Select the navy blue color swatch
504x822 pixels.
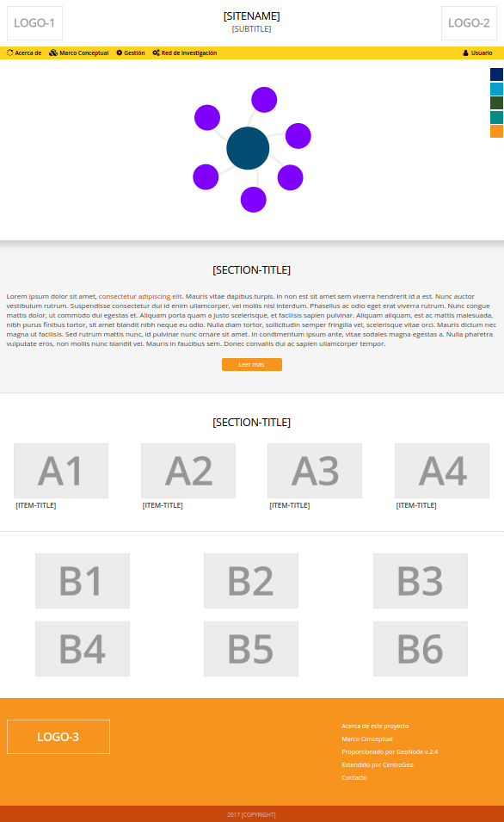pos(496,74)
